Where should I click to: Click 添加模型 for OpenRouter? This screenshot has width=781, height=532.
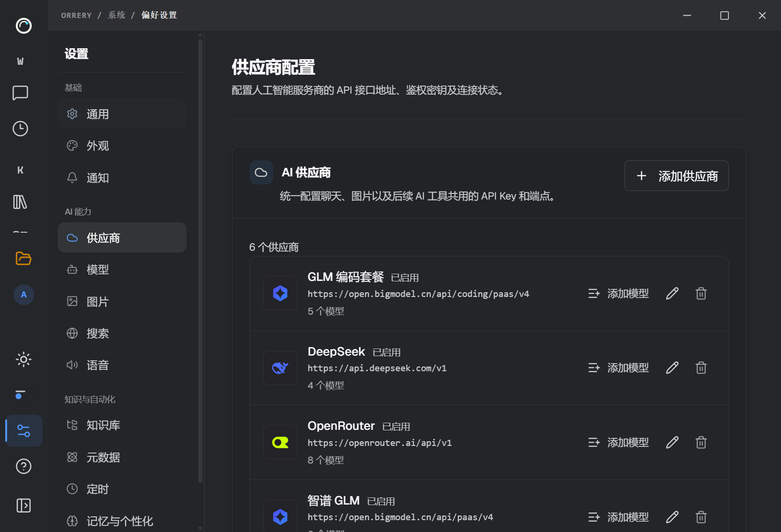tap(618, 443)
